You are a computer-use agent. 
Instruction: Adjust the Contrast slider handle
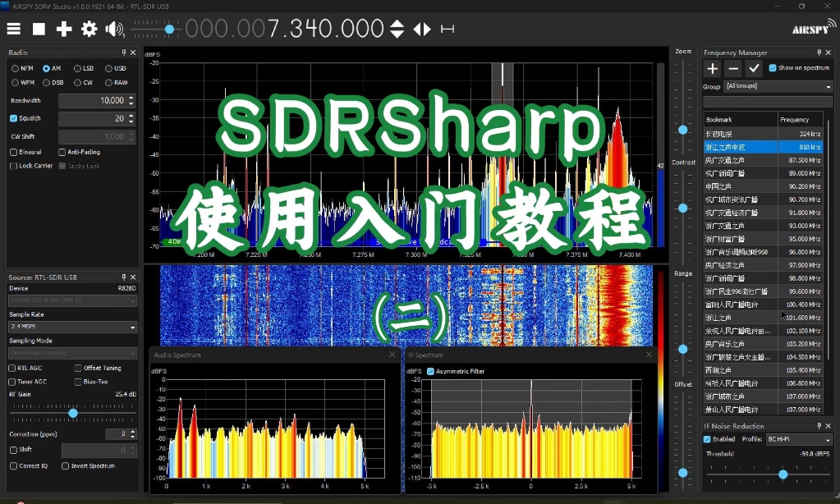682,208
